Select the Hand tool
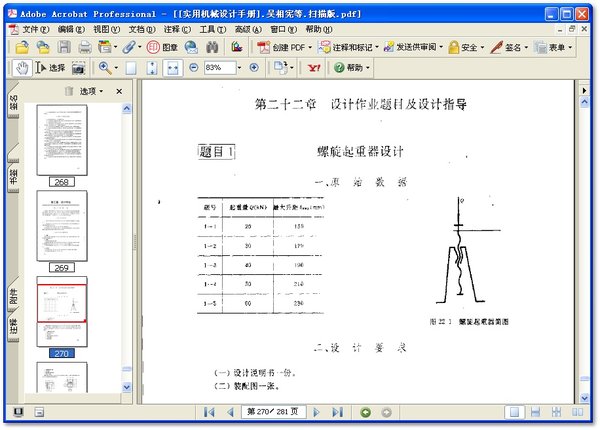 [22, 68]
